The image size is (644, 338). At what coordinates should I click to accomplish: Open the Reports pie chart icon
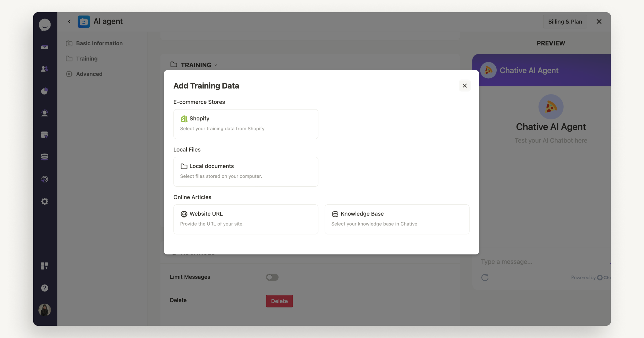point(45,91)
